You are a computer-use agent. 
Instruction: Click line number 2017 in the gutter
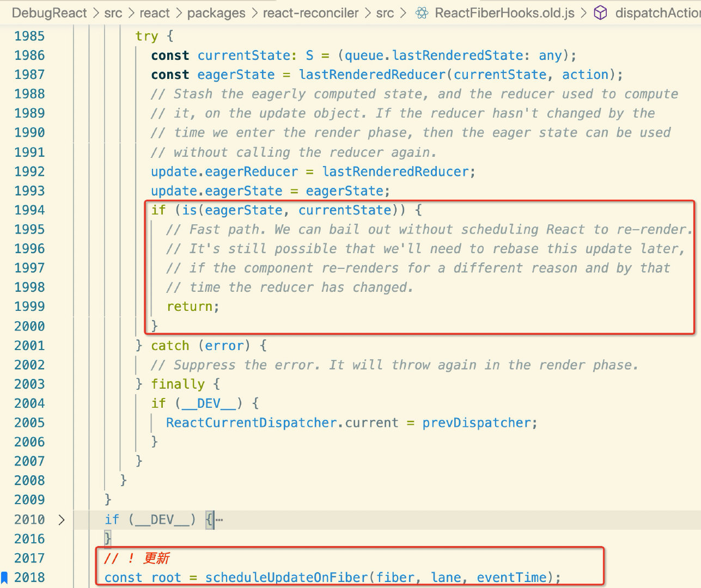[29, 558]
